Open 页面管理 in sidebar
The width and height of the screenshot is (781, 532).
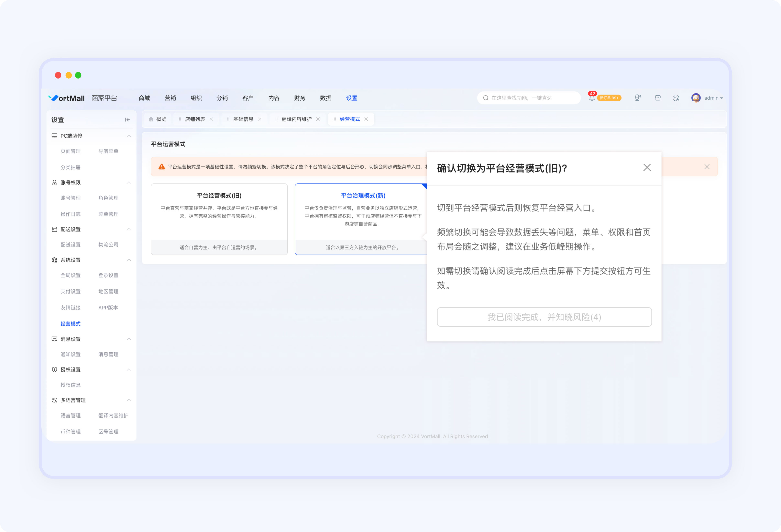[70, 151]
